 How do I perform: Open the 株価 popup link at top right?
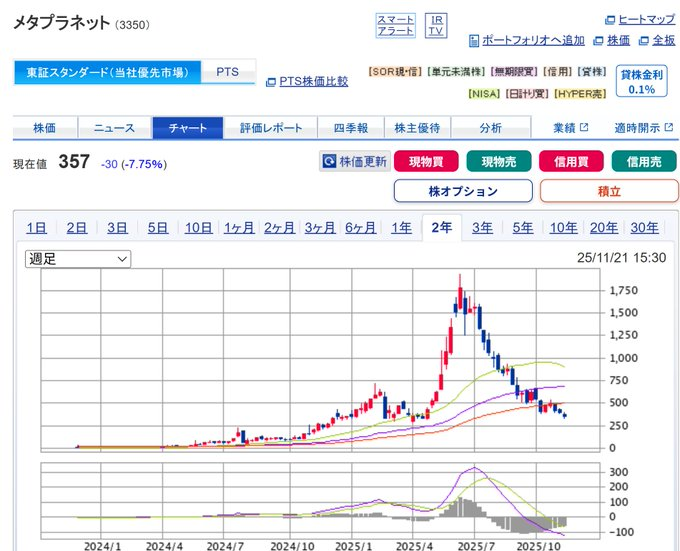pyautogui.click(x=618, y=40)
